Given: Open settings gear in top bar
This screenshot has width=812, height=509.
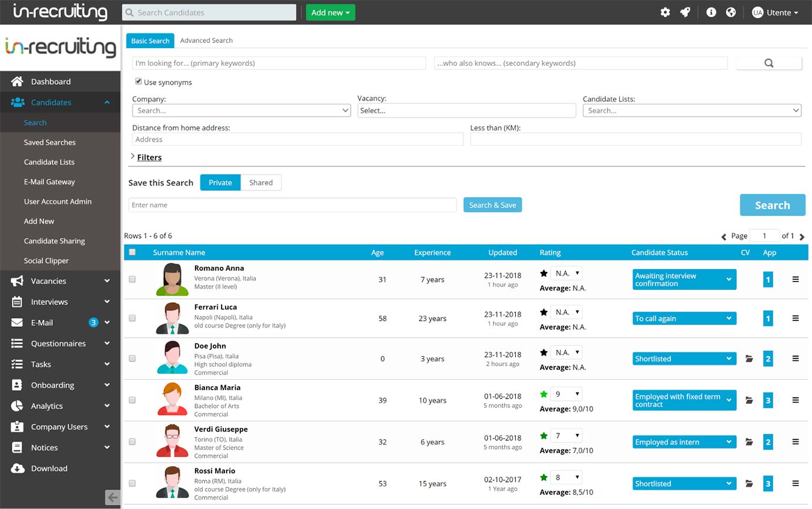Looking at the screenshot, I should tap(665, 12).
